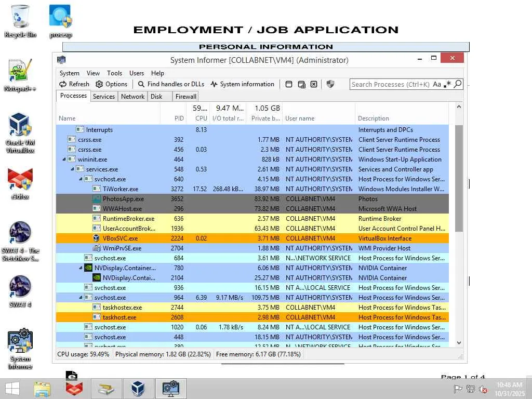Image resolution: width=532 pixels, height=399 pixels.
Task: Toggle case sensitive search (Aa)
Action: (437, 84)
